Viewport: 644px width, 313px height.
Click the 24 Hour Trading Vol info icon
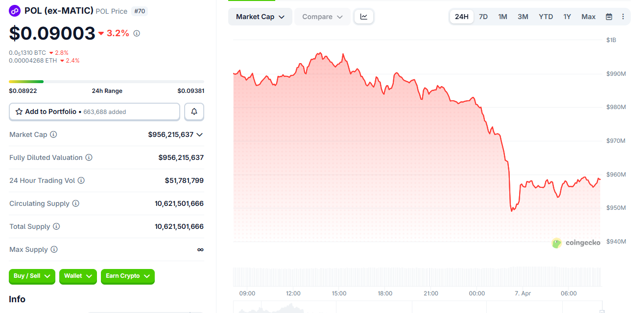[81, 180]
